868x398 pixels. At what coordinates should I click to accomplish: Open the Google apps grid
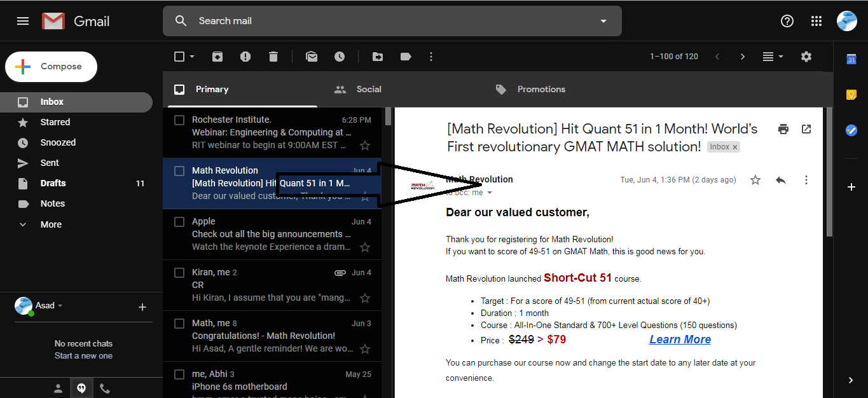(x=816, y=21)
